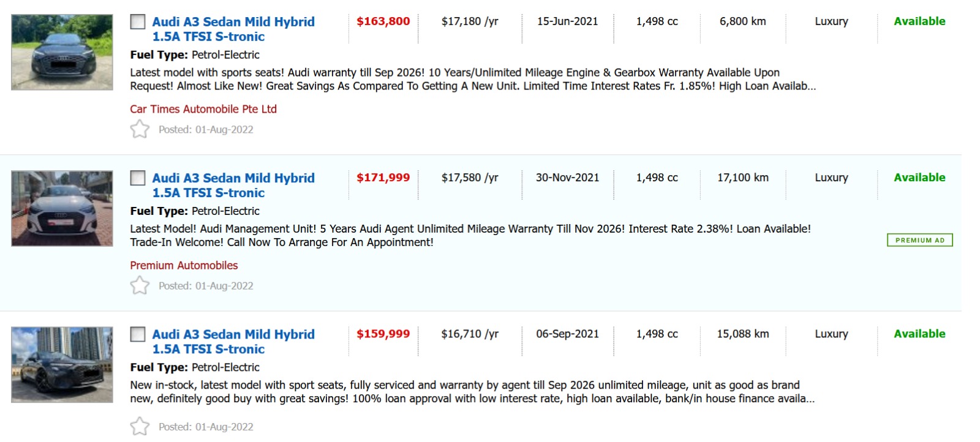Star the $163,800 Audi A3 listing
The height and width of the screenshot is (442, 980).
[140, 129]
